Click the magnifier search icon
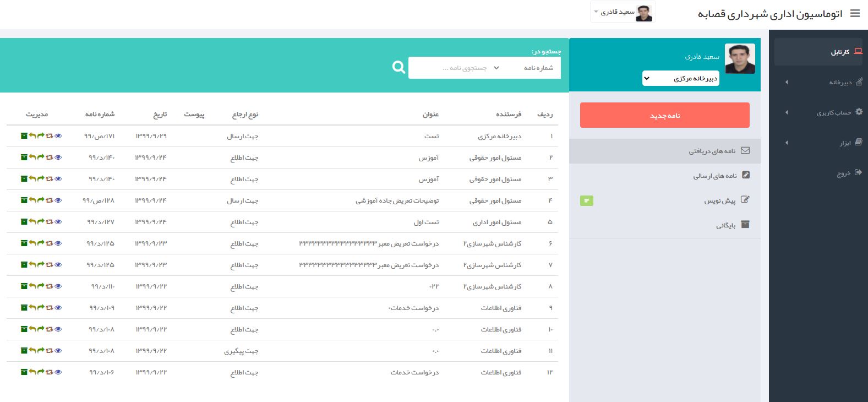Viewport: 868px width, 402px height. [x=398, y=67]
